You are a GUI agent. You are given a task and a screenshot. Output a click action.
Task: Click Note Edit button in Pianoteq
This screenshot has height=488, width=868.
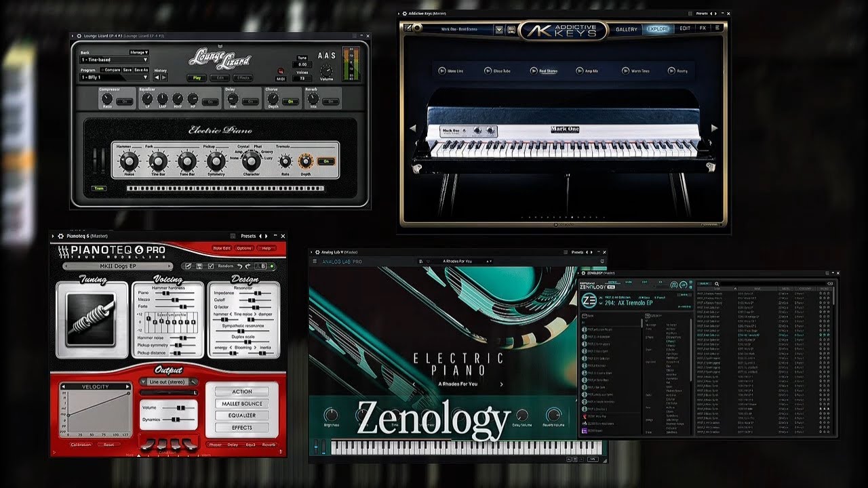(x=222, y=248)
